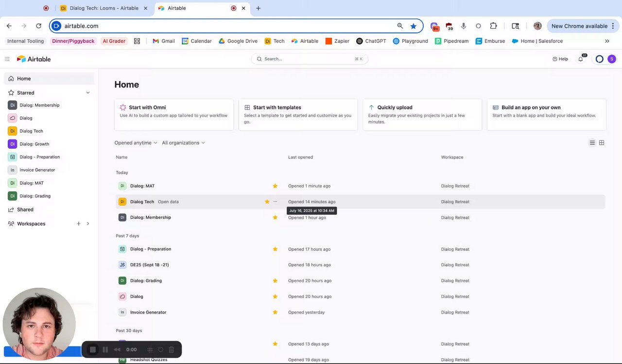Screen dimensions: 622x364
Task: Switch to grid view layout
Action: (602, 143)
